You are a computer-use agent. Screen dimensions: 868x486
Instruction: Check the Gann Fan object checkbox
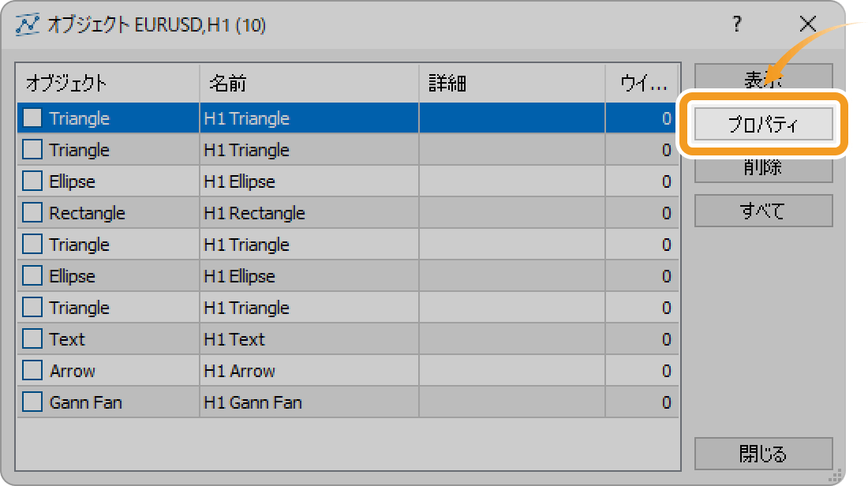click(x=32, y=402)
